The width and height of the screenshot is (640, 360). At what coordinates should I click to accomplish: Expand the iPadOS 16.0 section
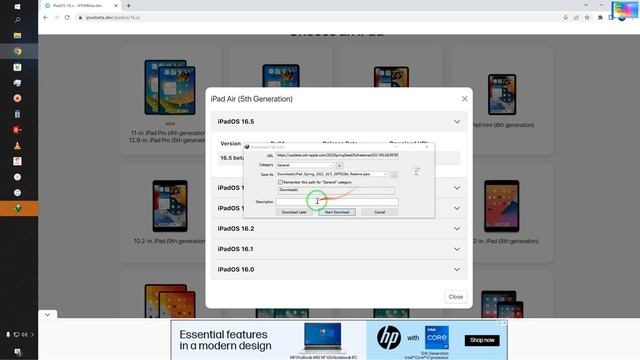(339, 269)
